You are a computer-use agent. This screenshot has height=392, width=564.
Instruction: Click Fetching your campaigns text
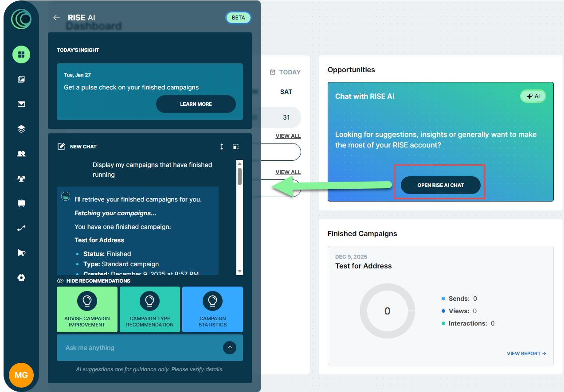tap(115, 213)
